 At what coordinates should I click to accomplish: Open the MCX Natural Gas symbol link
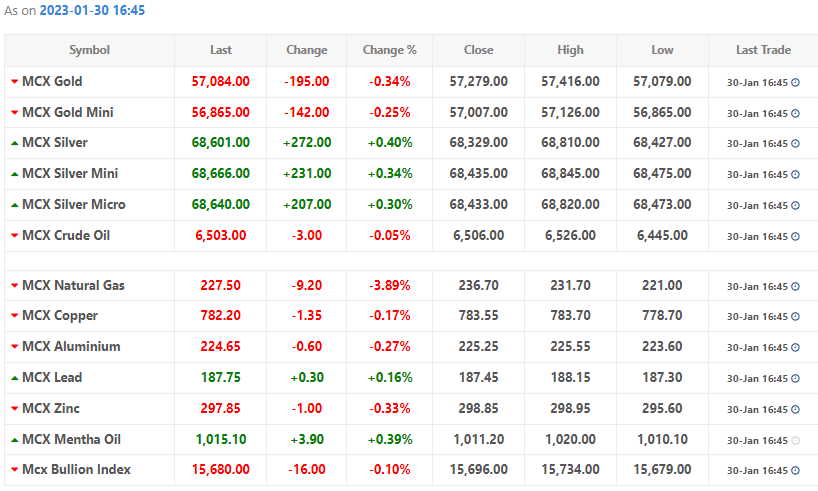click(x=74, y=285)
